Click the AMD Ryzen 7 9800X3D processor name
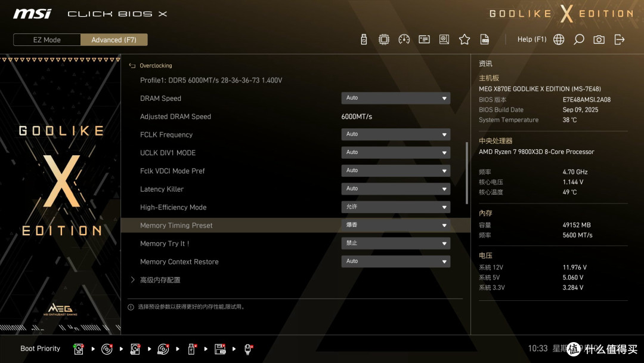The height and width of the screenshot is (363, 644). click(537, 152)
